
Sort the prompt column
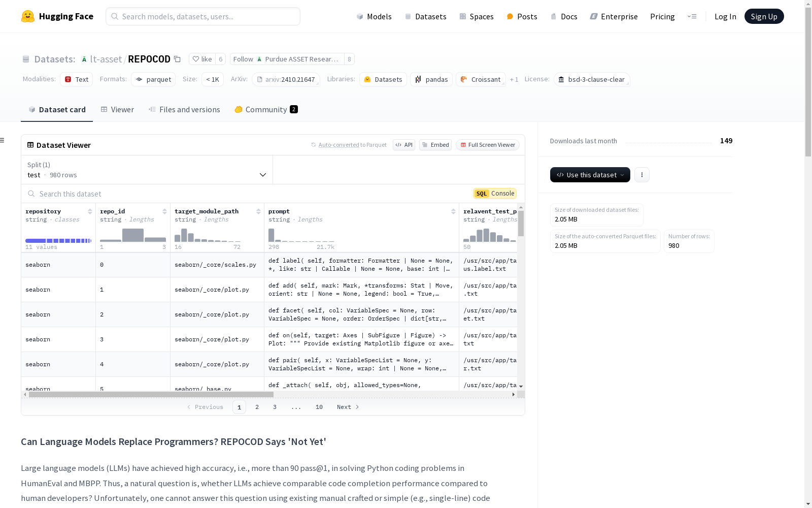pos(453,211)
